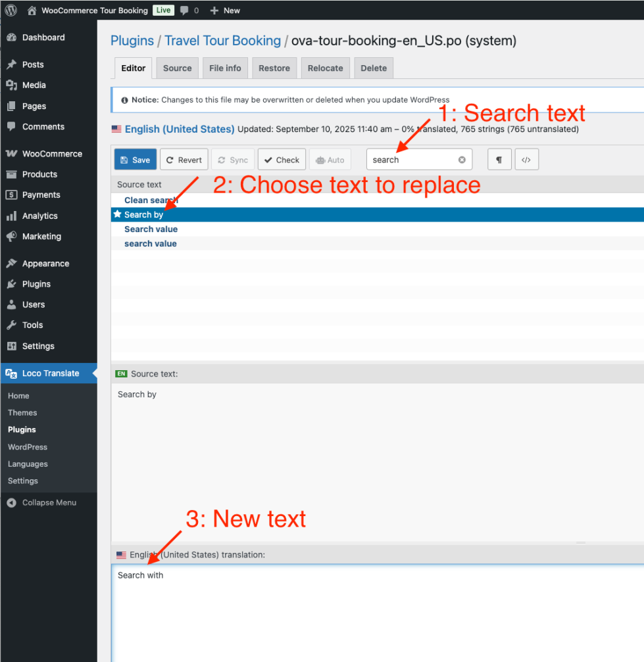Click the home icon for WooCommerce Tour Booking
The image size is (644, 662).
[32, 11]
